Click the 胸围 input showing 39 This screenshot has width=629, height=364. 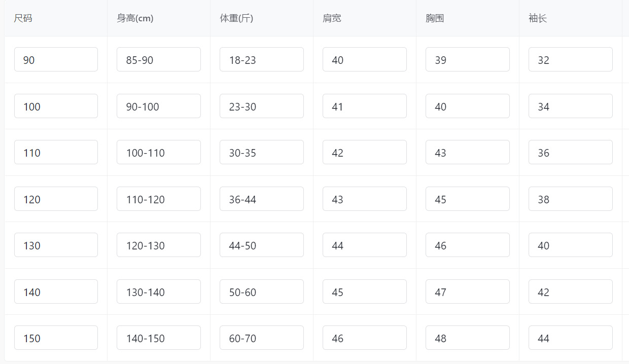tap(467, 59)
